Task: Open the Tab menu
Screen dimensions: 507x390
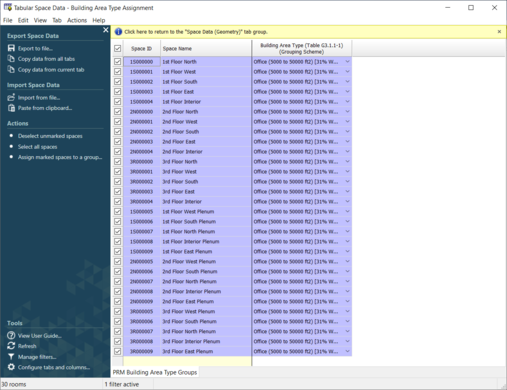Action: pyautogui.click(x=57, y=20)
